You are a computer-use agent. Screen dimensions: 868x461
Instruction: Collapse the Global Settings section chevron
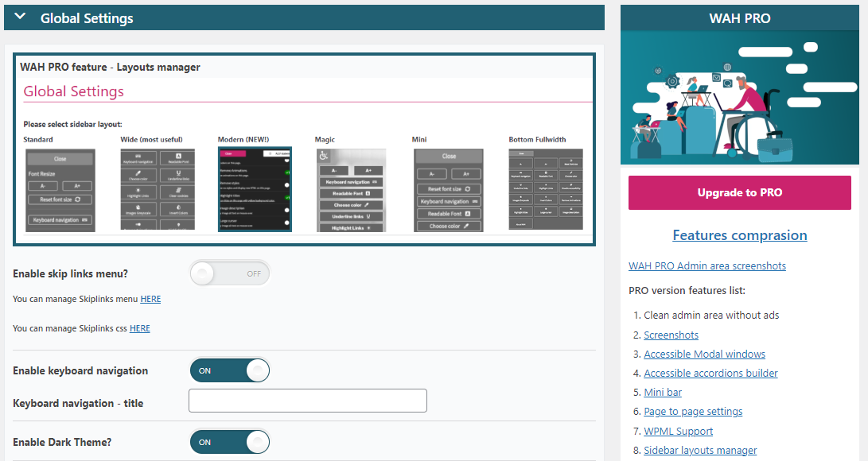(x=20, y=17)
